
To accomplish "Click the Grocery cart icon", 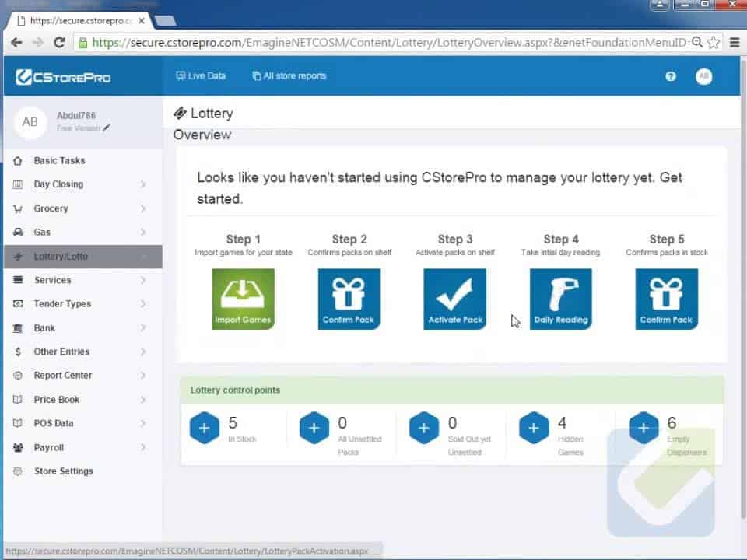I will [18, 208].
